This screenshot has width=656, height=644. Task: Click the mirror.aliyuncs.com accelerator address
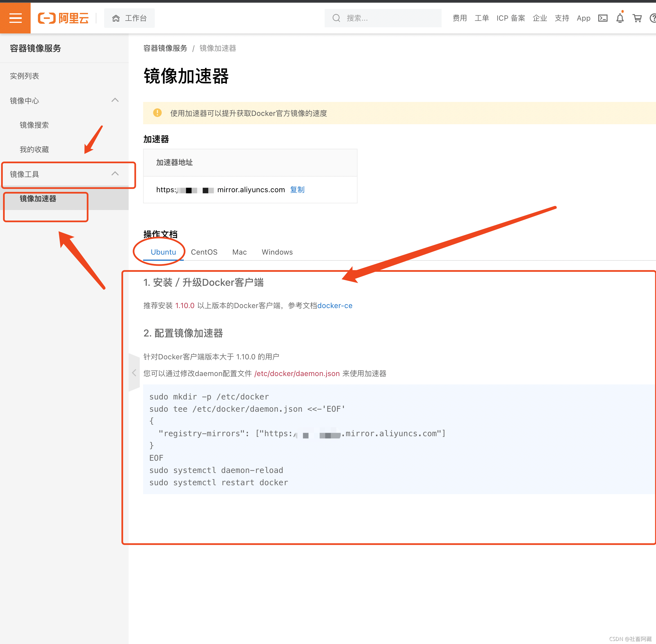coord(221,190)
